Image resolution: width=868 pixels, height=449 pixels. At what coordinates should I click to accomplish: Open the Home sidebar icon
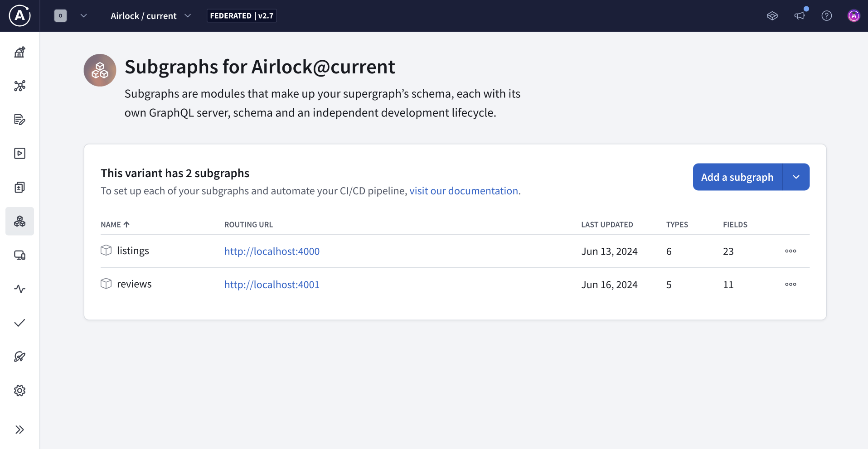pos(19,52)
